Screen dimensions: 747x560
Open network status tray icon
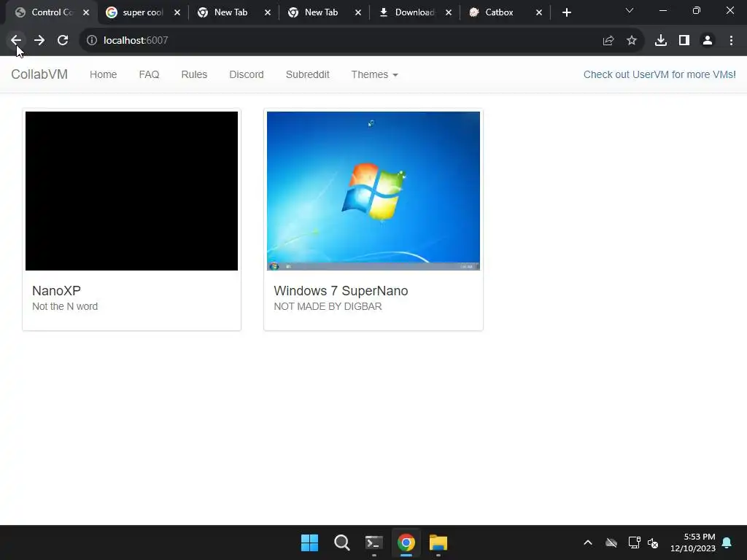634,542
